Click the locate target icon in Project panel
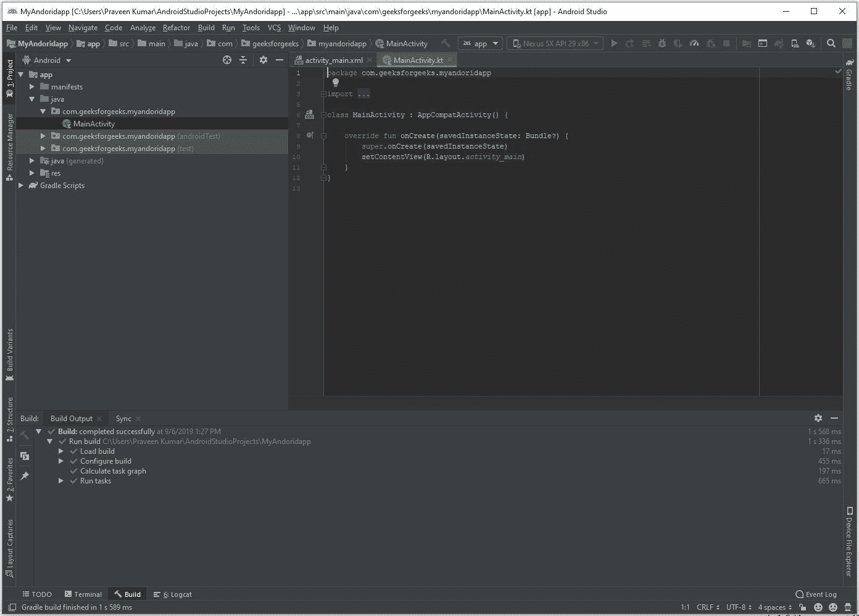 coord(227,60)
